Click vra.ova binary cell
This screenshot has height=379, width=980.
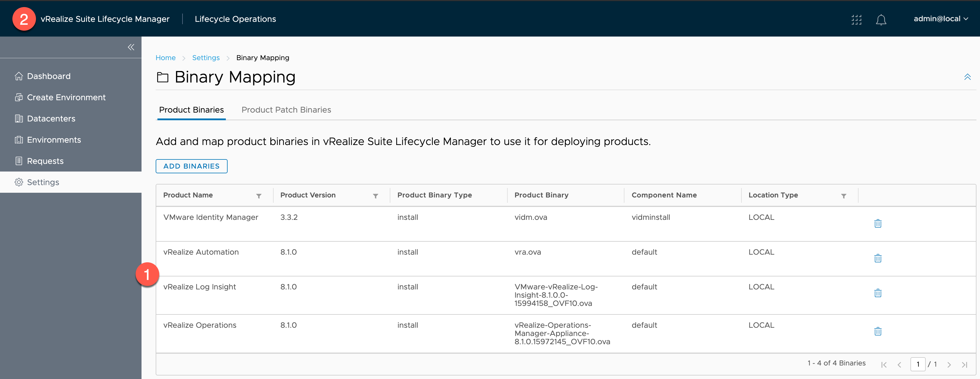(528, 252)
